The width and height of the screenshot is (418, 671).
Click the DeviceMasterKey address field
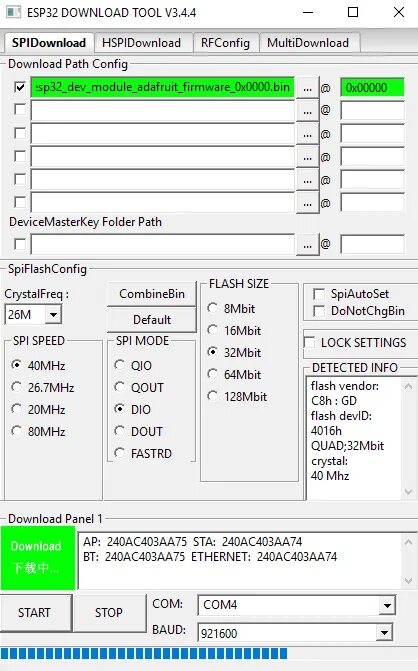point(372,244)
